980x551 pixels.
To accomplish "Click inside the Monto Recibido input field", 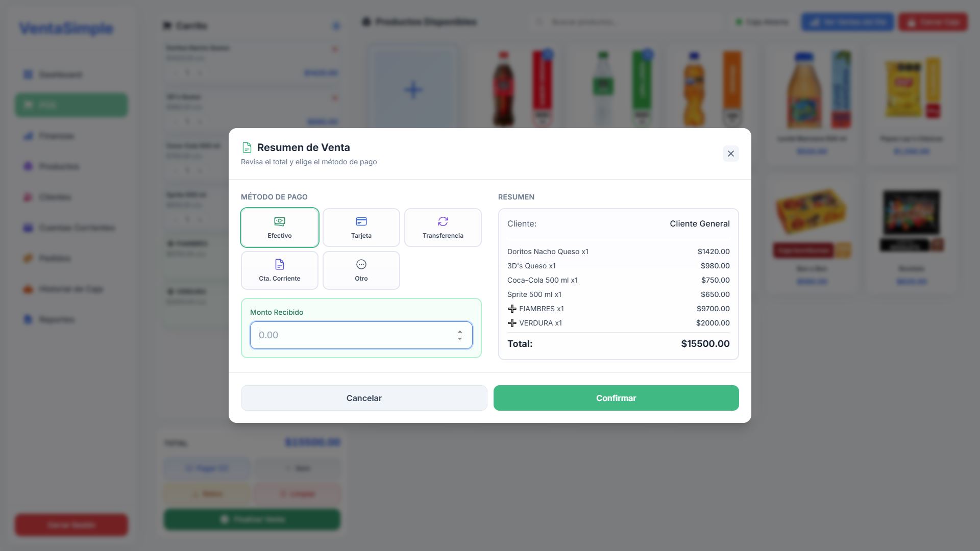I will pos(352,335).
